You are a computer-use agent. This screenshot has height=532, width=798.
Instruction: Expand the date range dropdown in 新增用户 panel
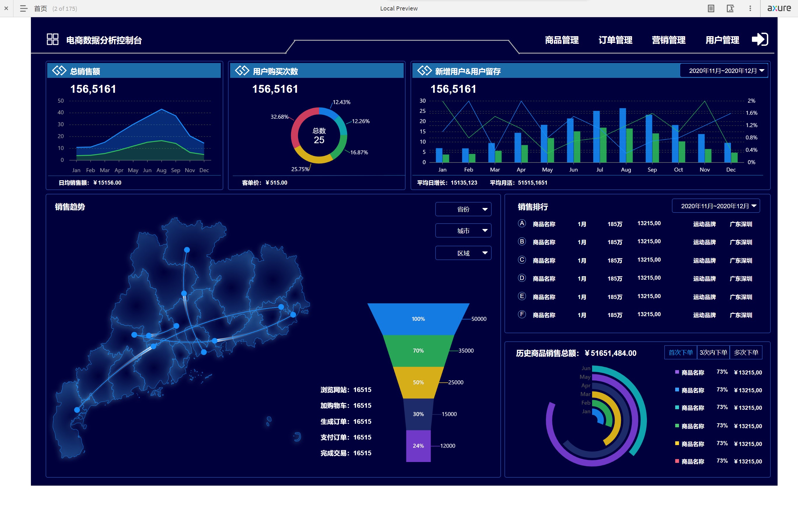[x=724, y=71]
